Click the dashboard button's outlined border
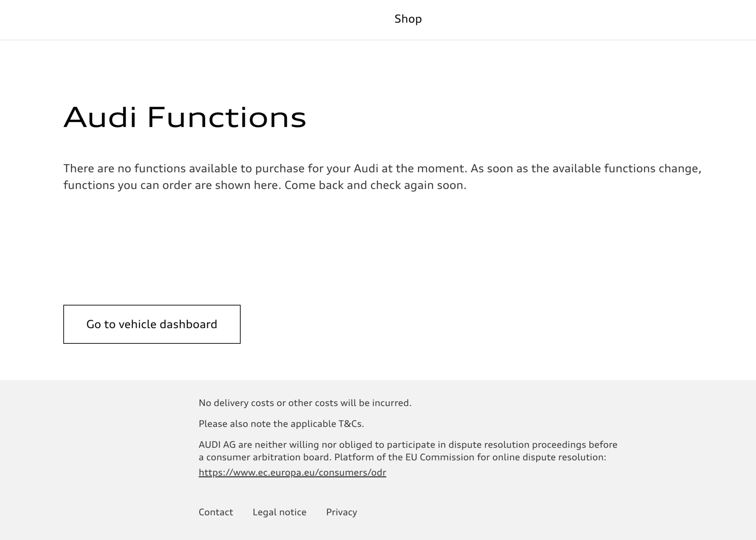The width and height of the screenshot is (756, 540). tap(152, 305)
